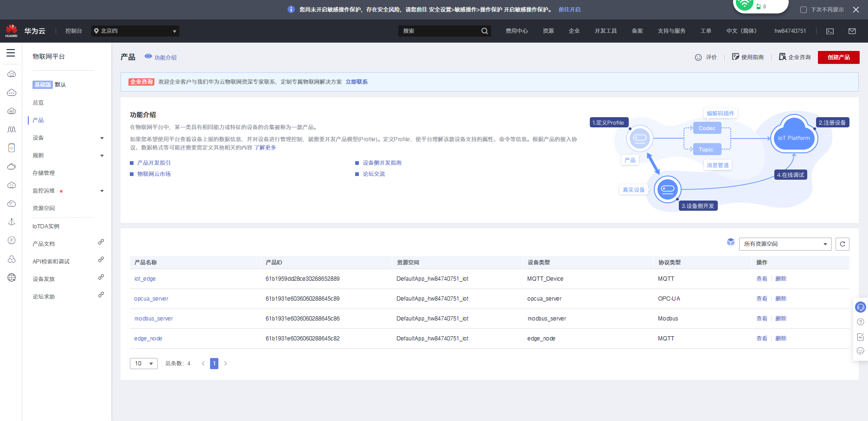868x421 pixels.
Task: Open the opcua_server product name link
Action: pyautogui.click(x=151, y=299)
